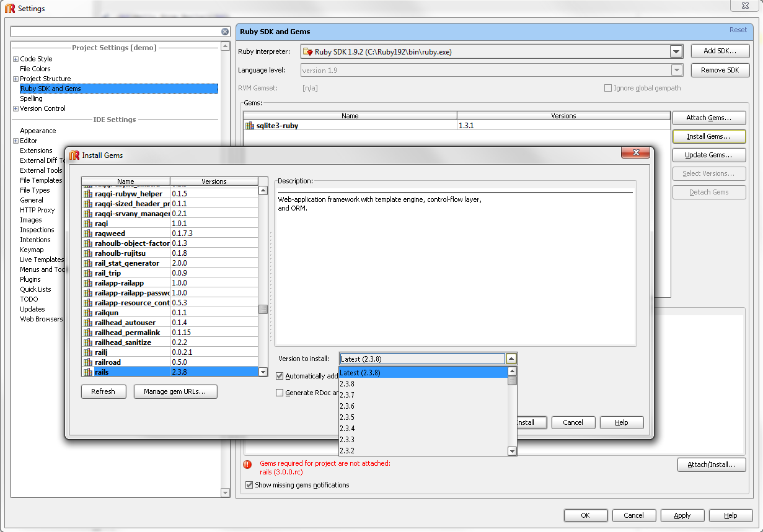Screen dimensions: 763x532
Task: Click the gem icon next to raqqi-rubyw_helper
Action: 88,194
